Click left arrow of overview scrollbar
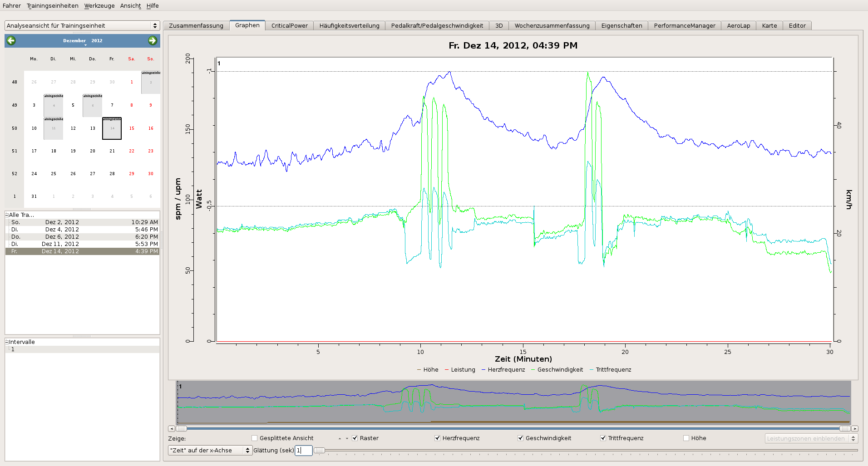The width and height of the screenshot is (868, 466). click(x=172, y=429)
